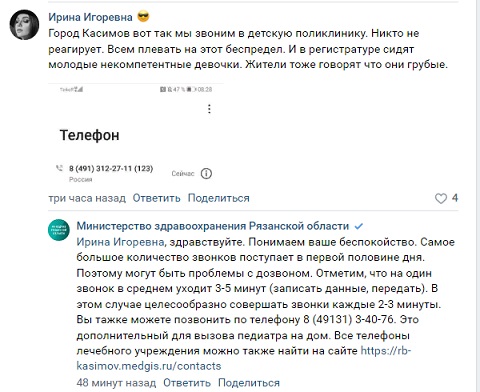480x392 pixels.
Task: Click the sunglasses emoji beside Ирина Игоревна's name
Action: [x=143, y=16]
